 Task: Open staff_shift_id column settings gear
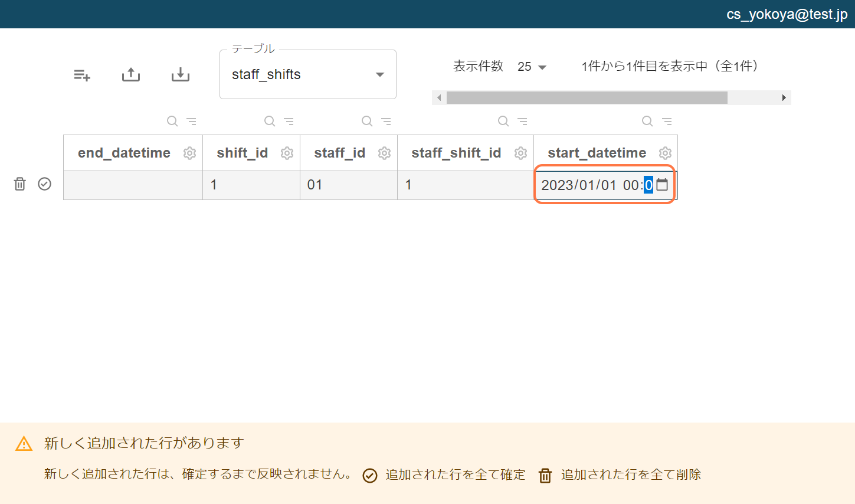click(x=520, y=153)
